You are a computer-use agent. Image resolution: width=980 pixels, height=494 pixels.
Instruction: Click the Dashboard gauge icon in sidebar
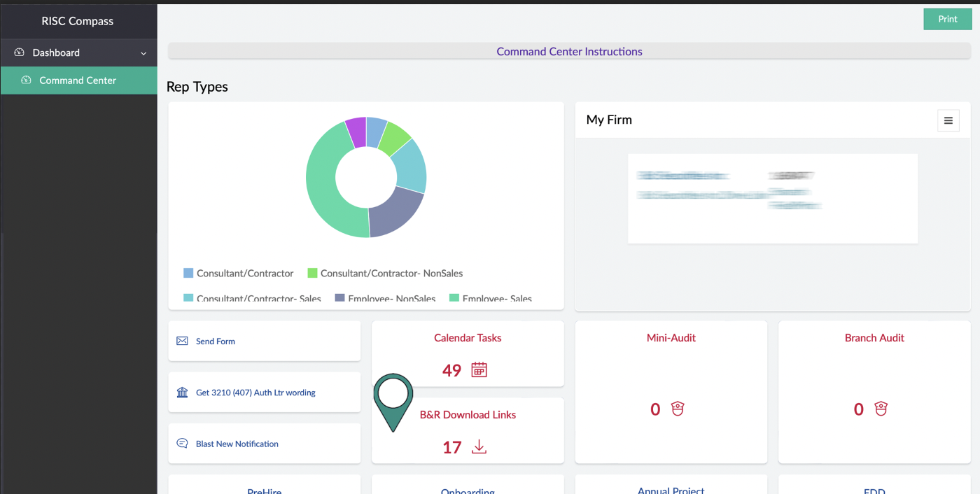[x=19, y=52]
